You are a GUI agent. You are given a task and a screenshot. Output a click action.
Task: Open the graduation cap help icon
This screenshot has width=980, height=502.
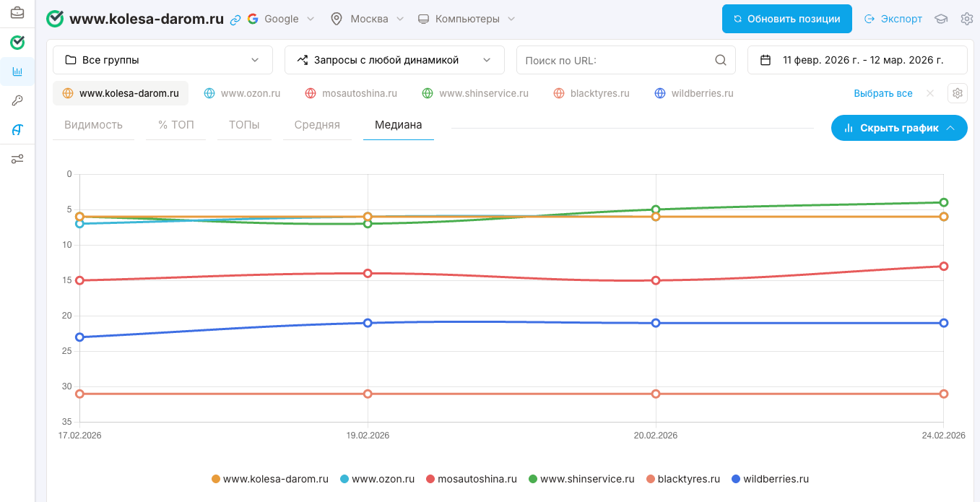point(941,19)
